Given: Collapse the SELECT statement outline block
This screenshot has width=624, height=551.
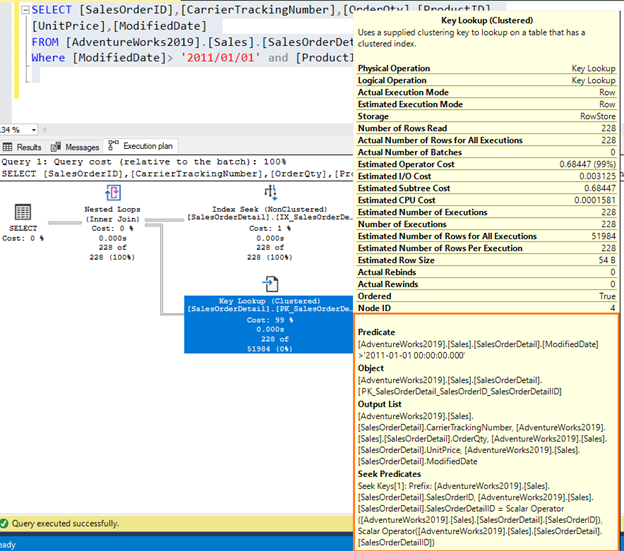Looking at the screenshot, I should point(25,10).
